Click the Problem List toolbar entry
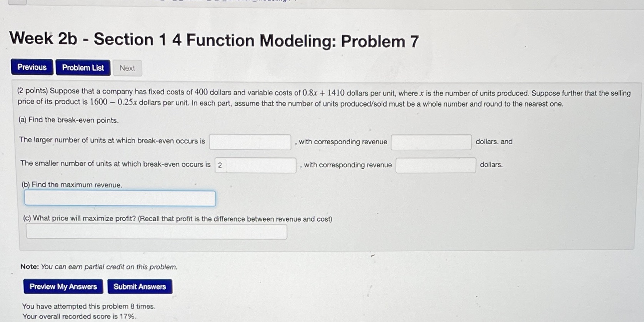This screenshot has height=322, width=644. pyautogui.click(x=83, y=68)
